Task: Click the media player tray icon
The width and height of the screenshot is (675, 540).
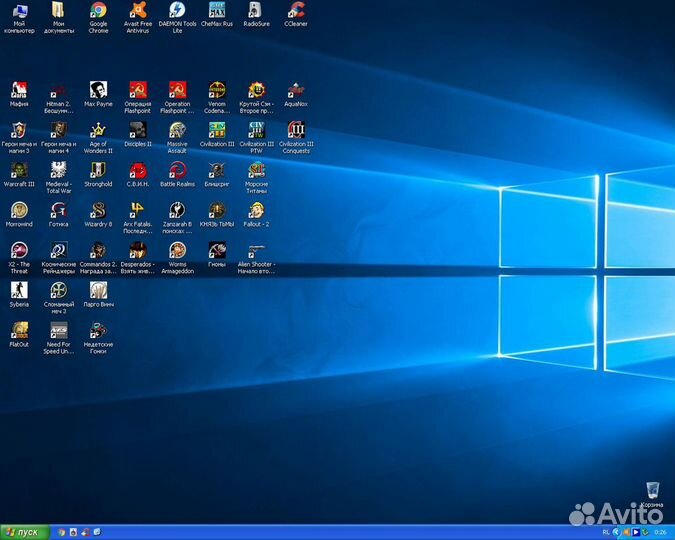Action: click(x=635, y=533)
